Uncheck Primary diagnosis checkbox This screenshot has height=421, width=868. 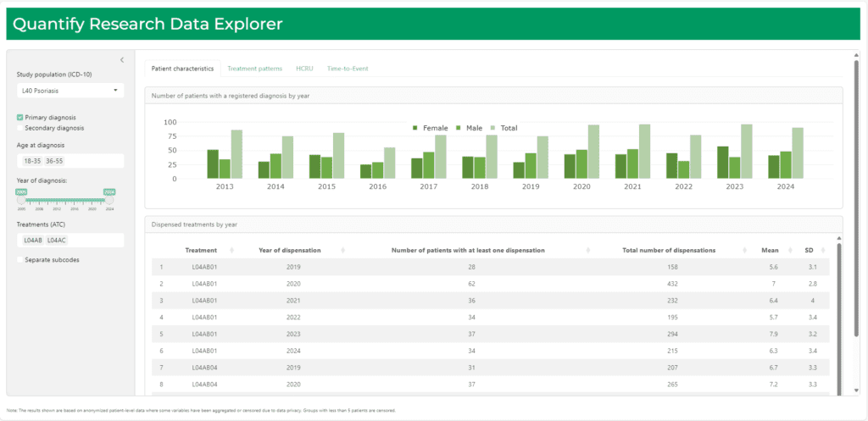coord(20,117)
